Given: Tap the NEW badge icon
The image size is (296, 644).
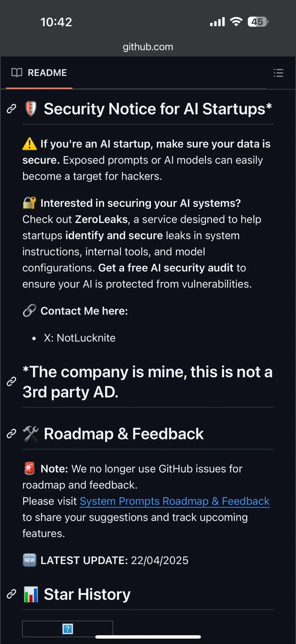Looking at the screenshot, I should (30, 560).
